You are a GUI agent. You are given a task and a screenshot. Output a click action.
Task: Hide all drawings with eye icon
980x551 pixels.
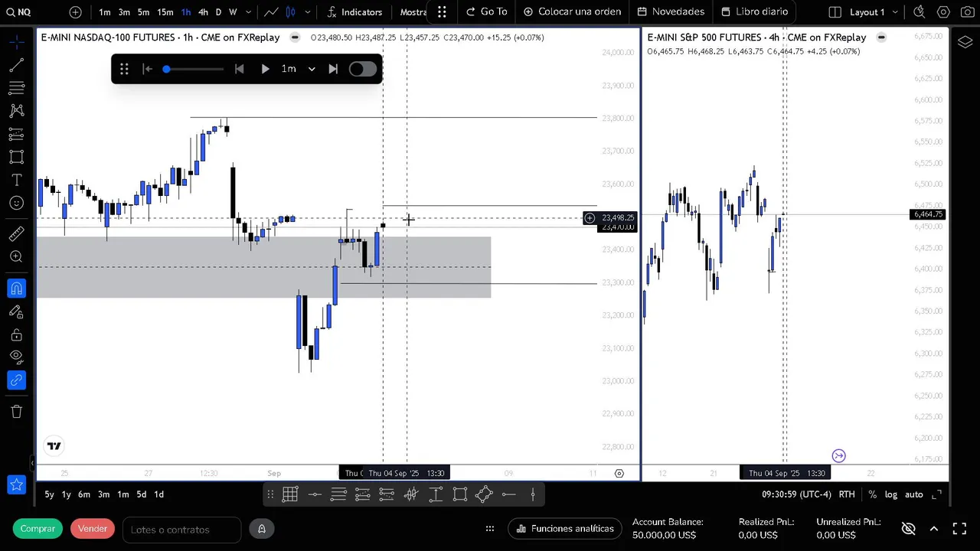coord(16,356)
